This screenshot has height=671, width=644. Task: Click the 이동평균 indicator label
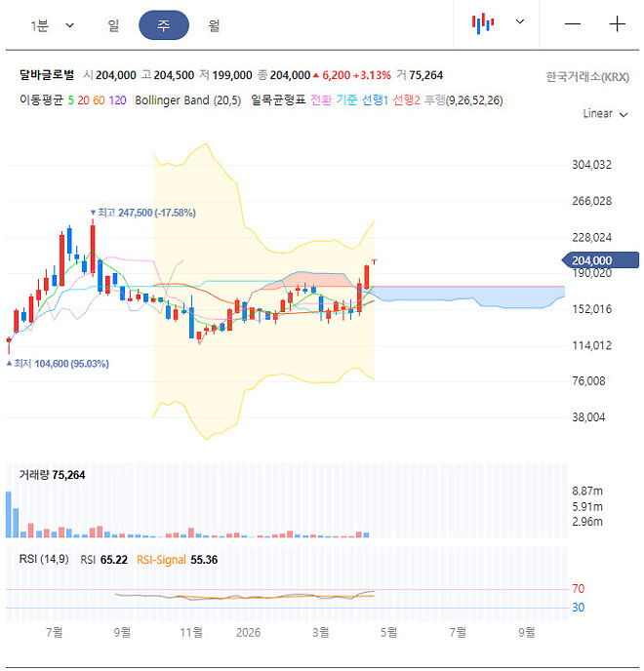click(42, 100)
